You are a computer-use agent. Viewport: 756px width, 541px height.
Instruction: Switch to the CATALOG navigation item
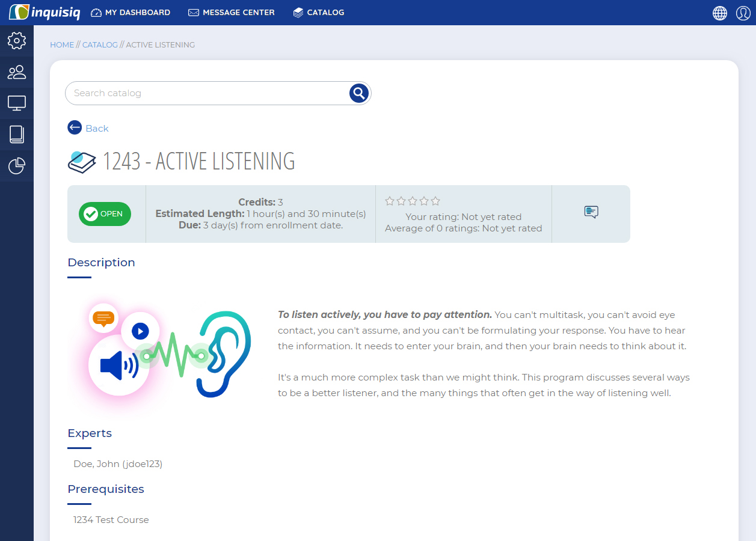(x=319, y=12)
